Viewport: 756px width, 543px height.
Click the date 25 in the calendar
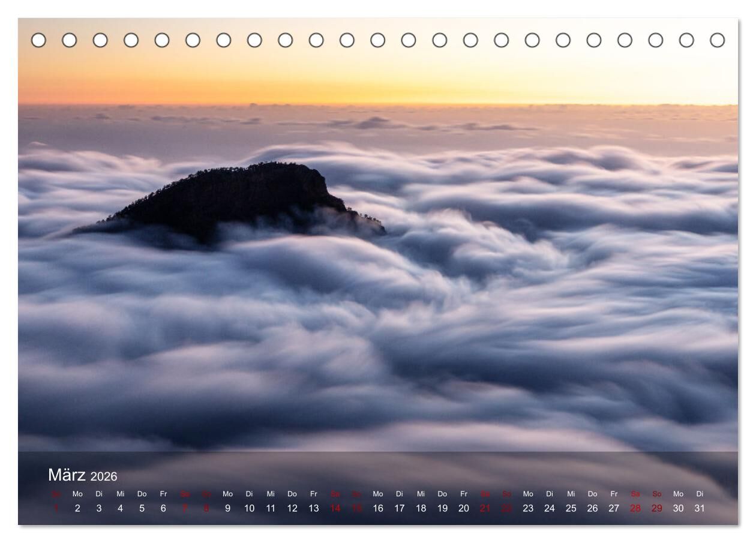571,508
